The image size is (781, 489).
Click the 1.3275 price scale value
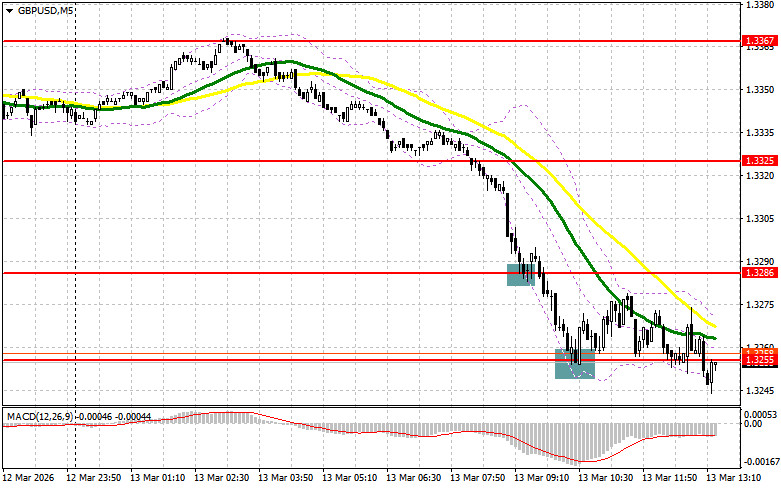pyautogui.click(x=760, y=304)
